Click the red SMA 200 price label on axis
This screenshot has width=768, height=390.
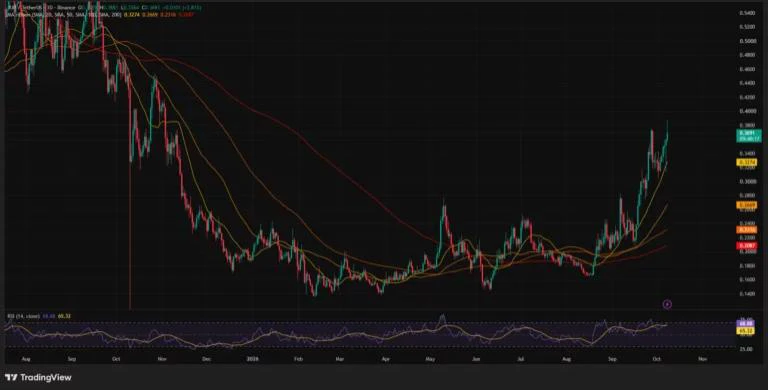point(747,245)
